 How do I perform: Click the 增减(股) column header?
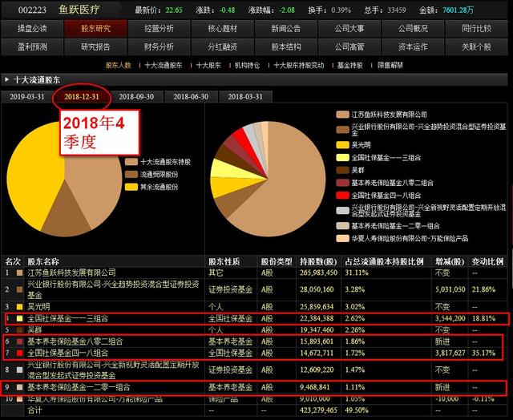(x=450, y=261)
